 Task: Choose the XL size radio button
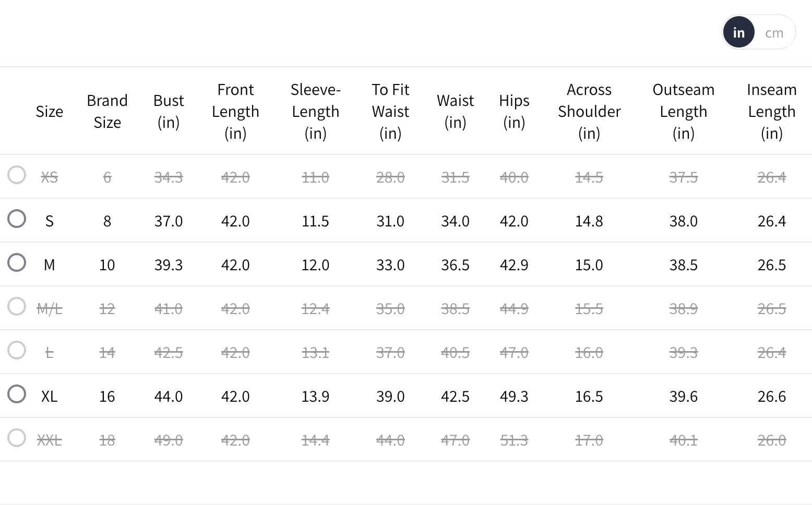(17, 394)
